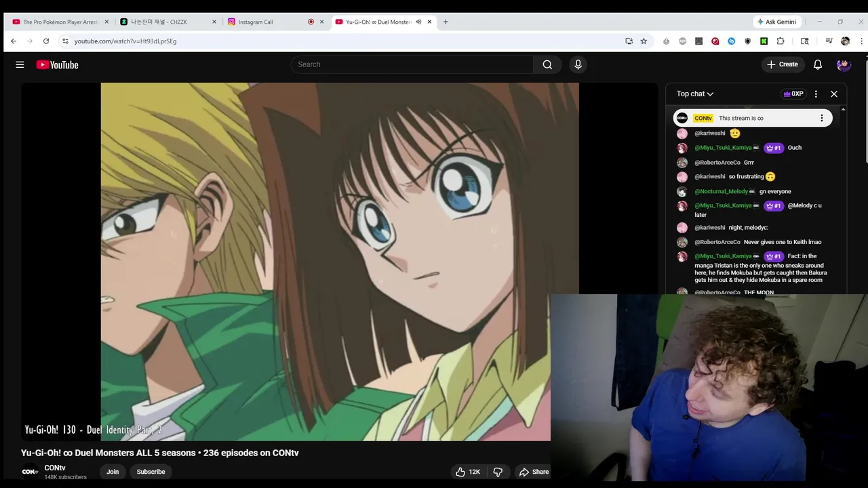Click 'Never gives one to Keith lmao' message

point(783,242)
